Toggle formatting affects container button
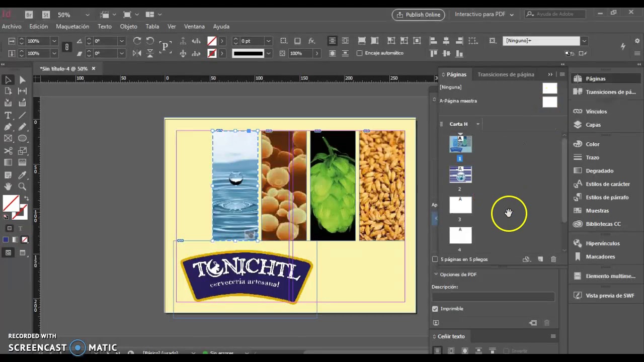The height and width of the screenshot is (362, 644). point(10,228)
